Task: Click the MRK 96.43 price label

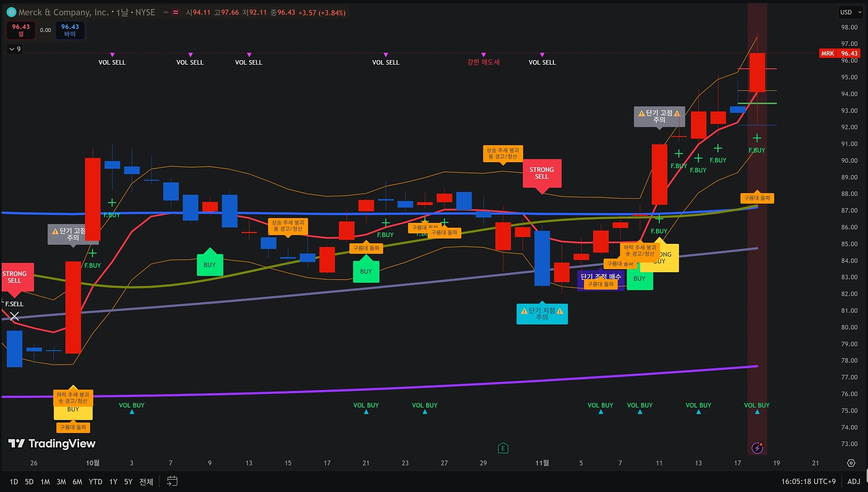Action: 839,53
